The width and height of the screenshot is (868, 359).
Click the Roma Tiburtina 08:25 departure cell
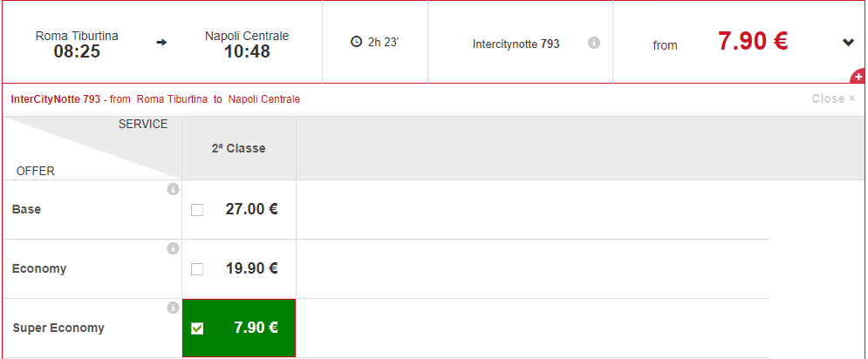pos(77,44)
